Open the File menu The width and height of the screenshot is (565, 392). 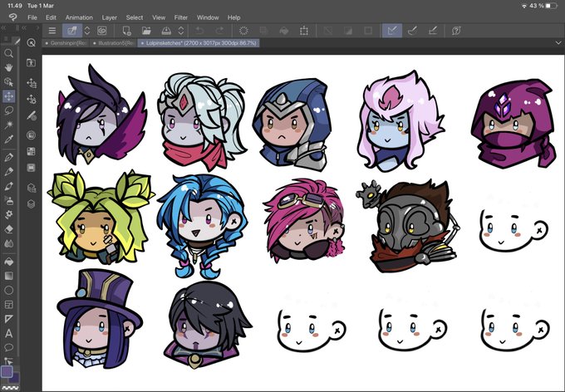[32, 17]
